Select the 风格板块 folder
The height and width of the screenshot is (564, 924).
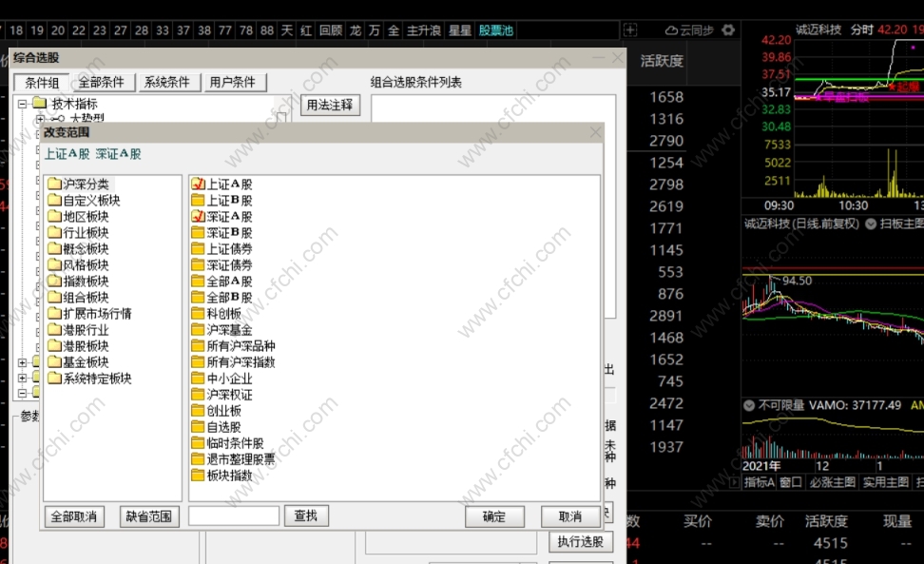(x=78, y=265)
